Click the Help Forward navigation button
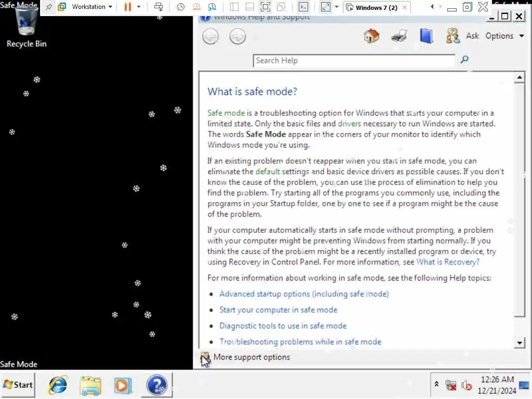 [x=237, y=36]
